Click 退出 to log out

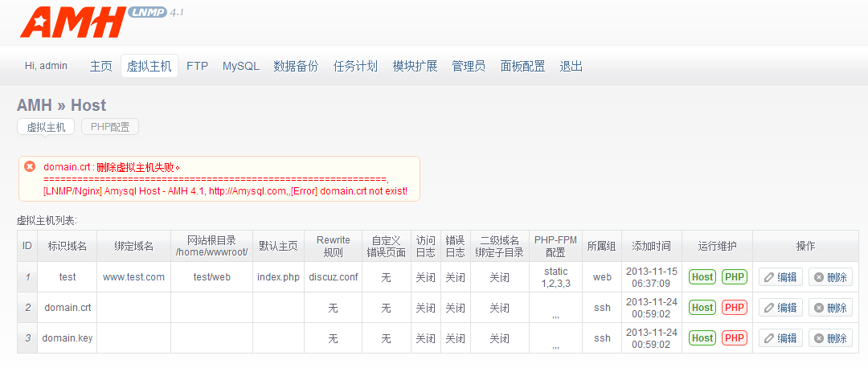point(571,66)
